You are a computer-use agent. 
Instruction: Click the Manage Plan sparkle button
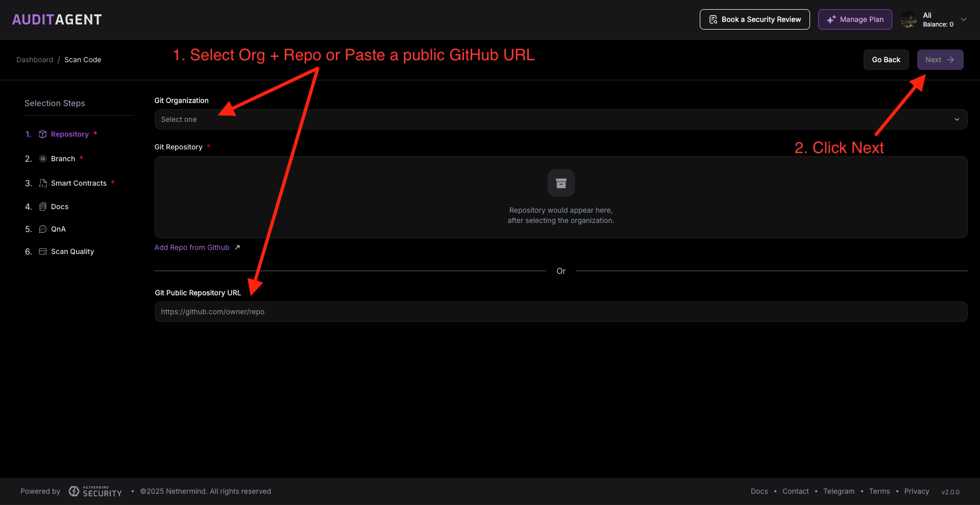(855, 19)
